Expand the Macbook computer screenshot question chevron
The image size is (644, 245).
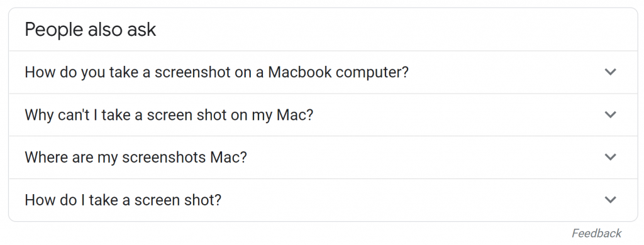point(611,72)
